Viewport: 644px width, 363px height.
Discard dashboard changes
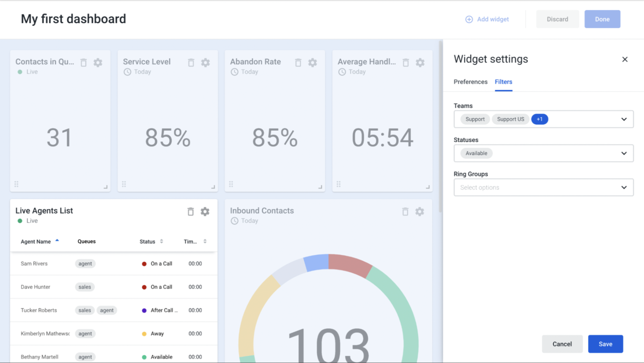558,19
